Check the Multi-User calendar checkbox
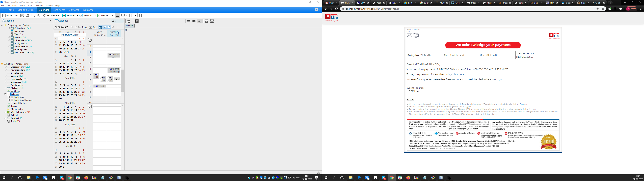 (x=9, y=97)
